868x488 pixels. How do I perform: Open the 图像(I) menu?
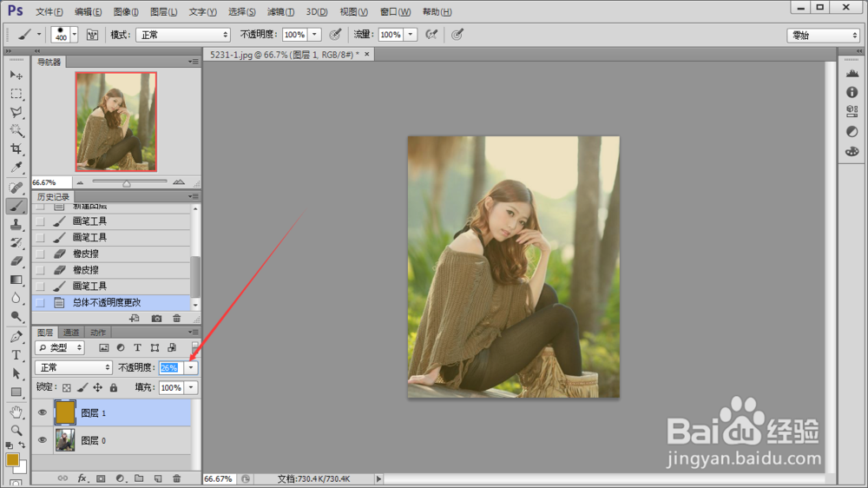tap(126, 11)
